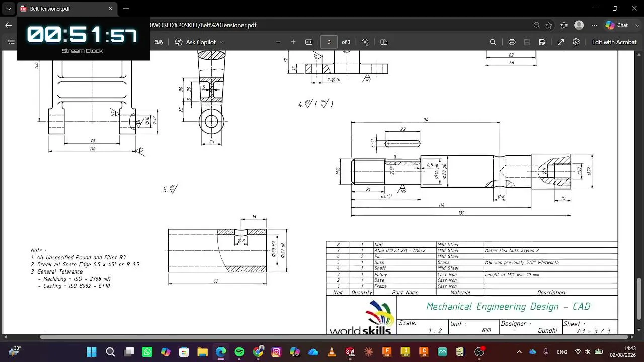Expand the Copilot Chat dropdown arrow
Viewport: 644px width, 362px height.
coord(637,25)
